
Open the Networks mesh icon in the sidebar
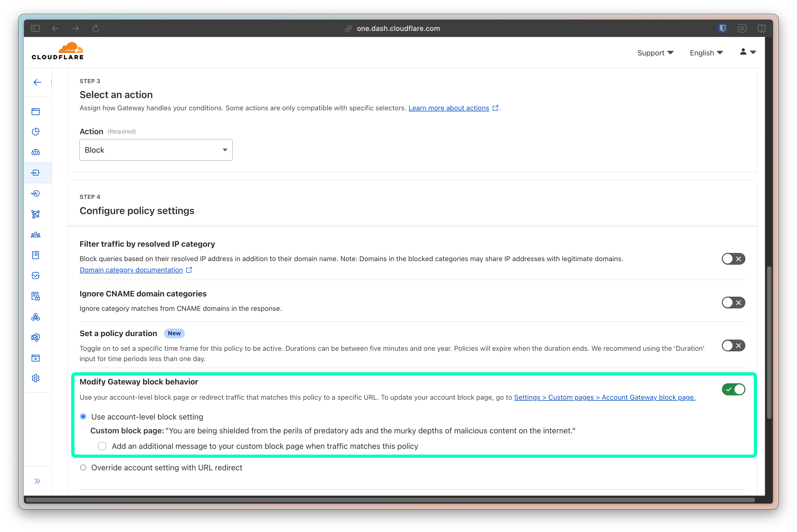click(x=36, y=214)
